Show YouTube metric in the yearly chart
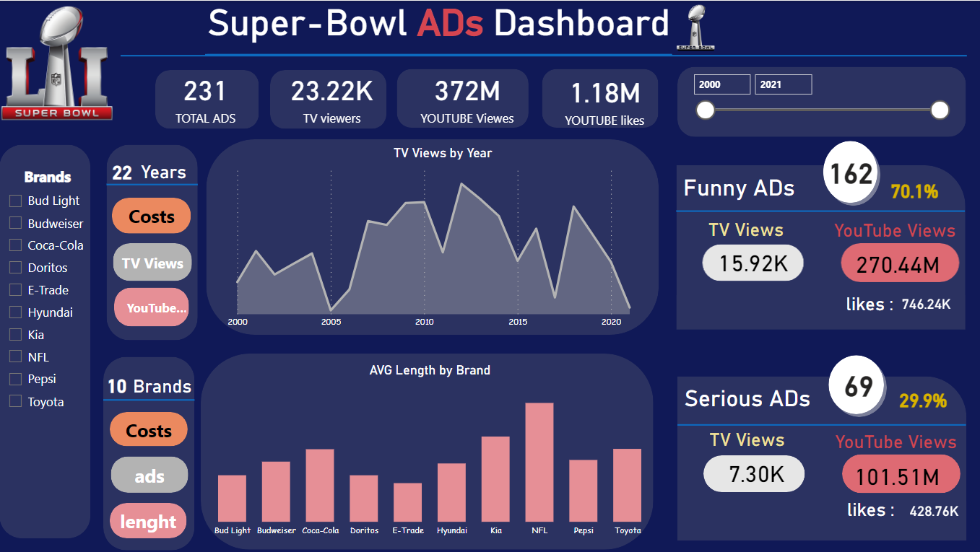The image size is (980, 552). [x=152, y=307]
